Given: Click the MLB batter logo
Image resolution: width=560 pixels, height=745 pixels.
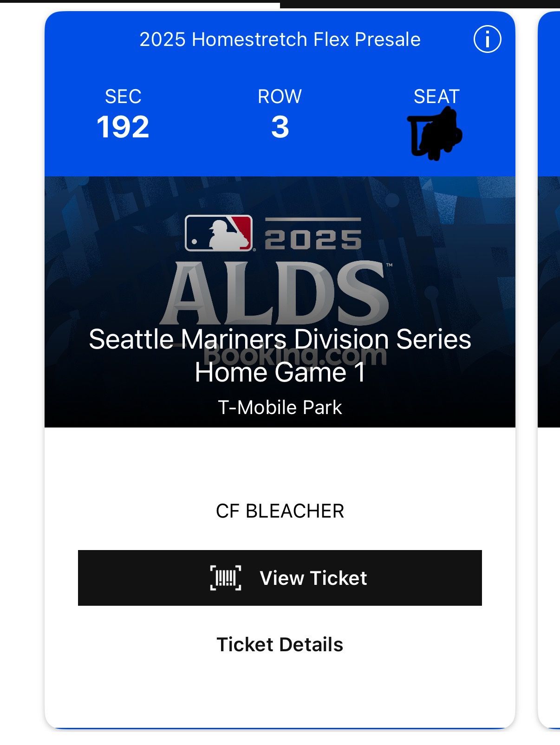Looking at the screenshot, I should [x=219, y=233].
